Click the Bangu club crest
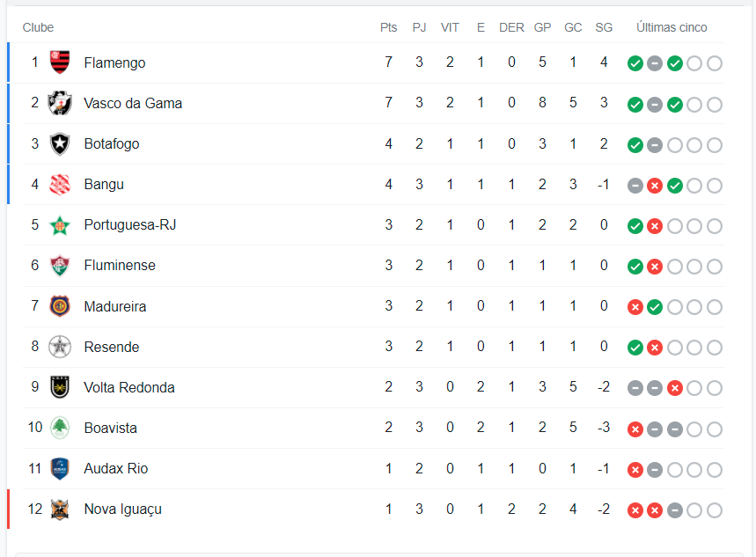This screenshot has width=756, height=557. [60, 184]
